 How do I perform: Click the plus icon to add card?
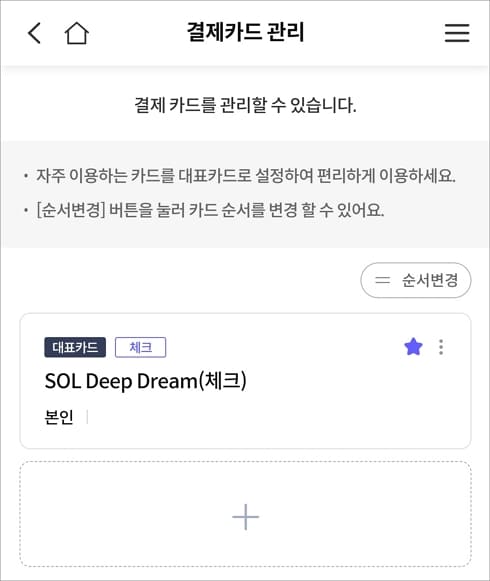[245, 517]
